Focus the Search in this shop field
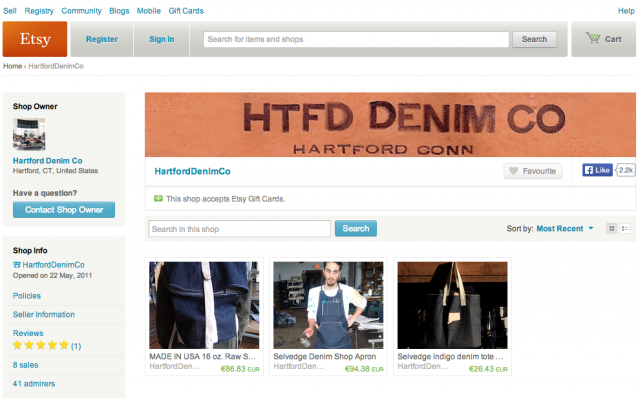640x400 pixels. coord(240,229)
